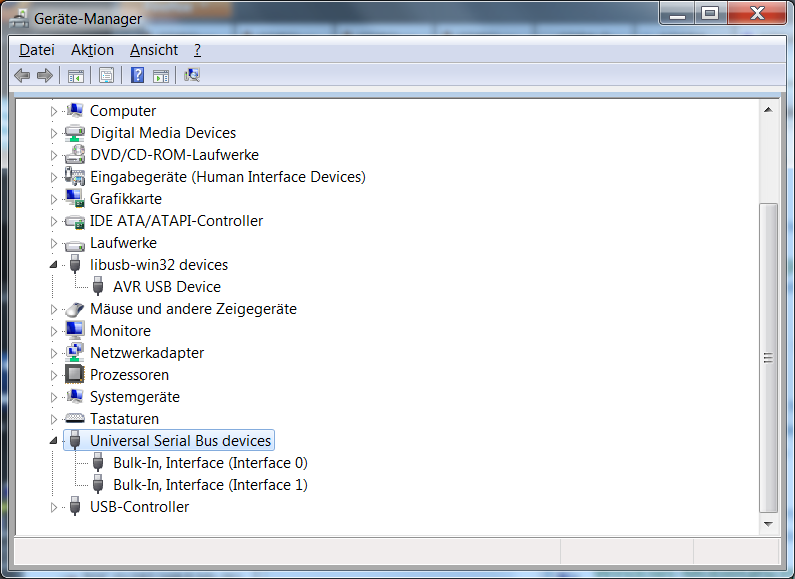Click the IDE ATA/ATAPI-Controller icon
This screenshot has width=795, height=579.
coord(75,221)
